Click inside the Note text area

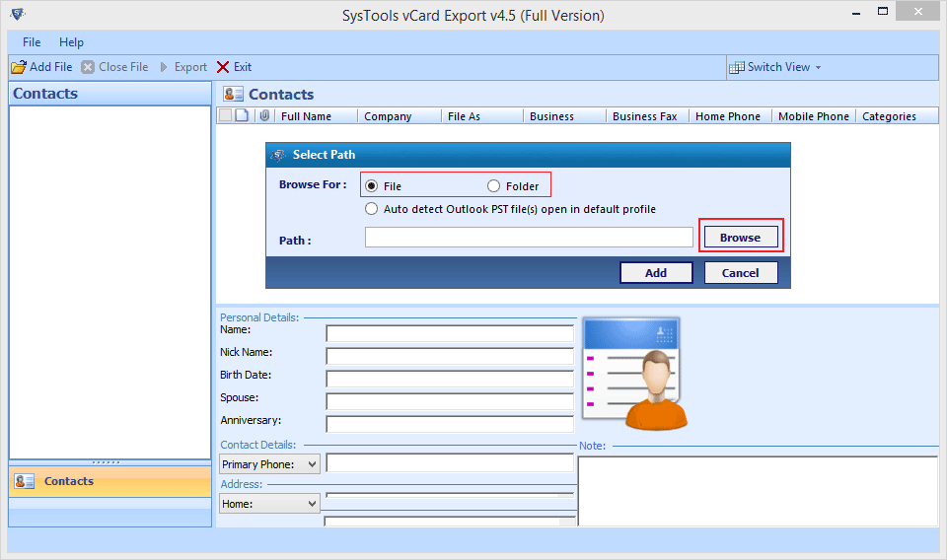(x=758, y=491)
